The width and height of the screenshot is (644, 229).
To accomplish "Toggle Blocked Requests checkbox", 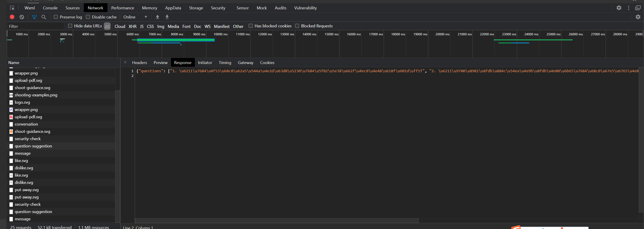I will (297, 26).
